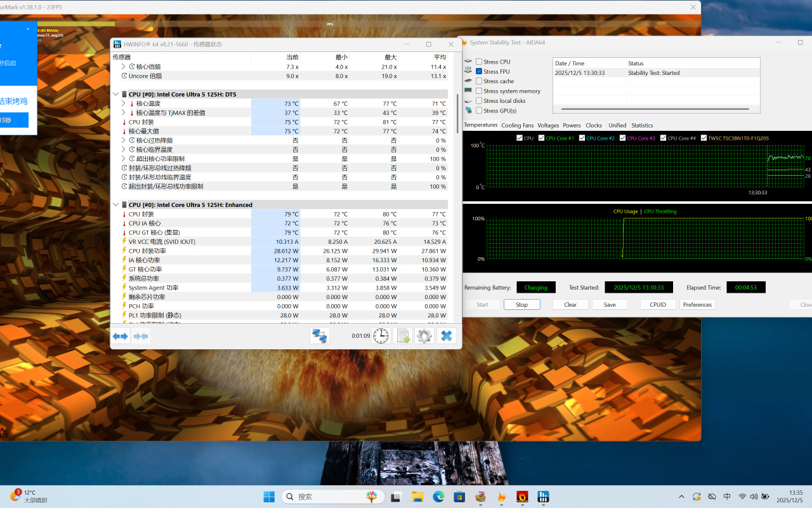Open HWiNFO sensor settings gear icon
The image size is (812, 508).
tap(424, 336)
